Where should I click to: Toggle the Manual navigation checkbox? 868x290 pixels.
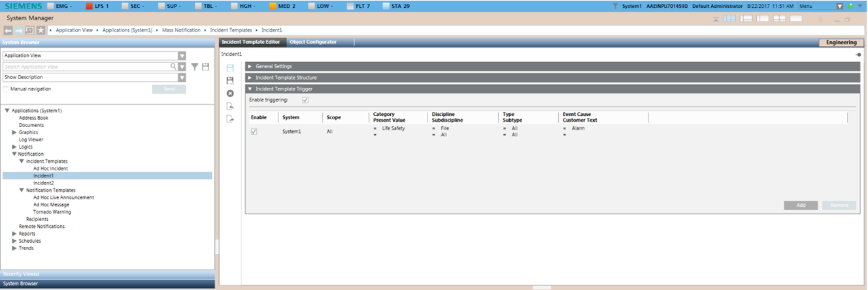(x=7, y=89)
